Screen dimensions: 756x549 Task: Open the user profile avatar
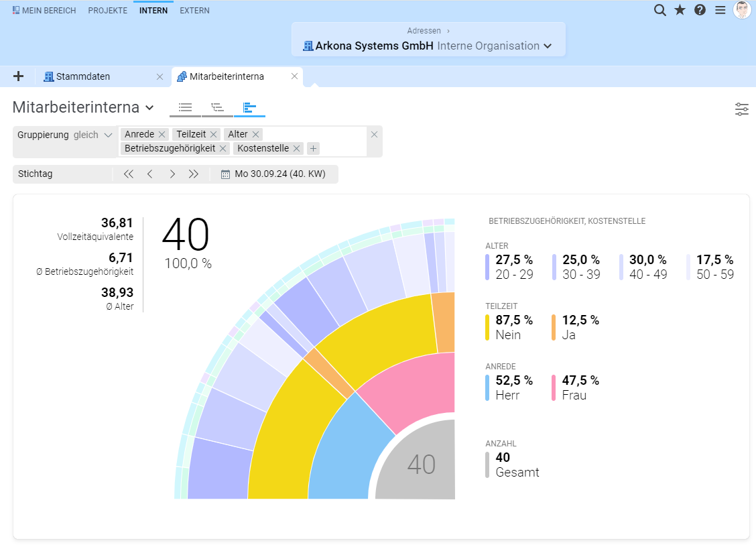pos(741,9)
